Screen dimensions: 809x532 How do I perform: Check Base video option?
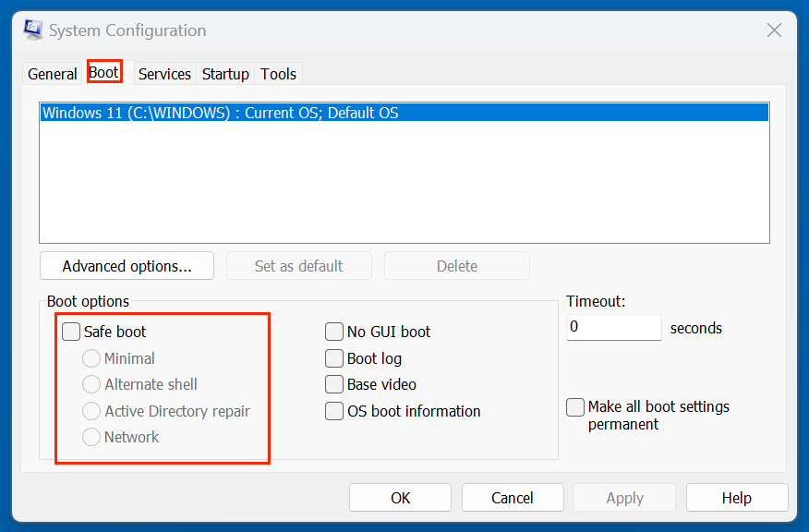tap(334, 385)
